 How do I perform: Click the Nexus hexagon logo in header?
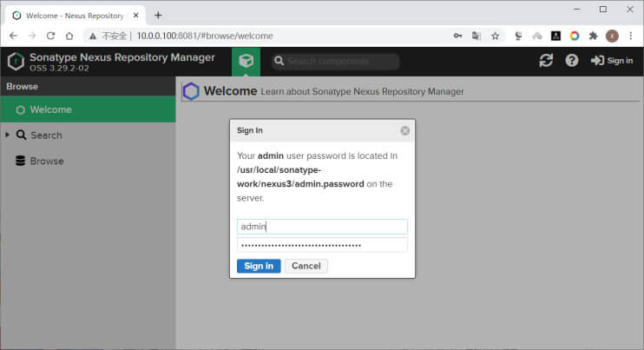(16, 62)
